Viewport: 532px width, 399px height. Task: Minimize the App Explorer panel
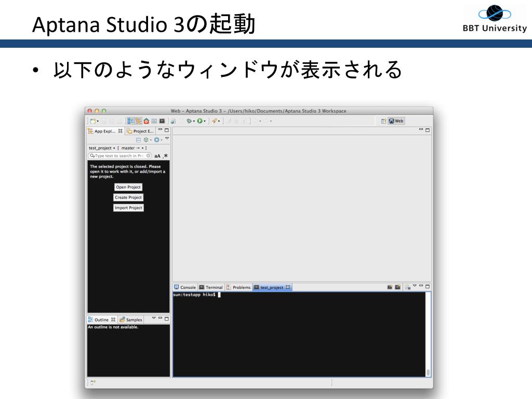coord(160,130)
